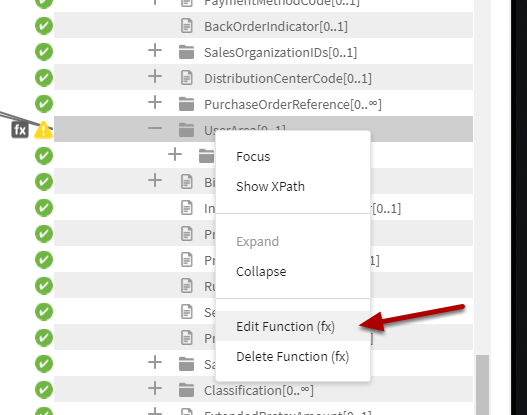Select Delete Function (fx) menu entry
The image size is (527, 415).
click(x=293, y=357)
